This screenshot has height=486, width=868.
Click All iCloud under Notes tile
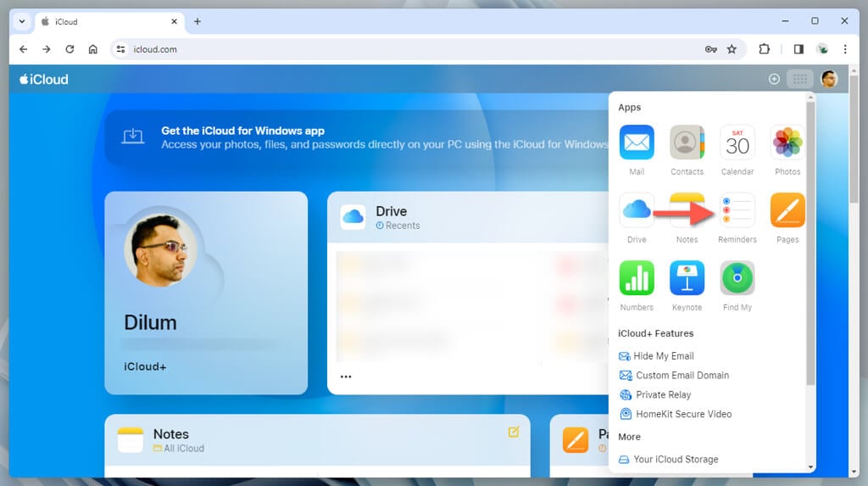coord(179,449)
